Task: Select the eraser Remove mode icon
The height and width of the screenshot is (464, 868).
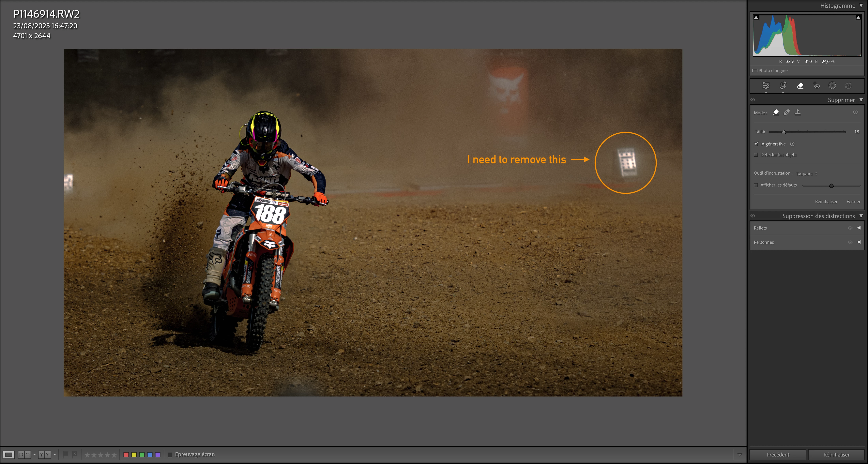Action: (x=776, y=112)
